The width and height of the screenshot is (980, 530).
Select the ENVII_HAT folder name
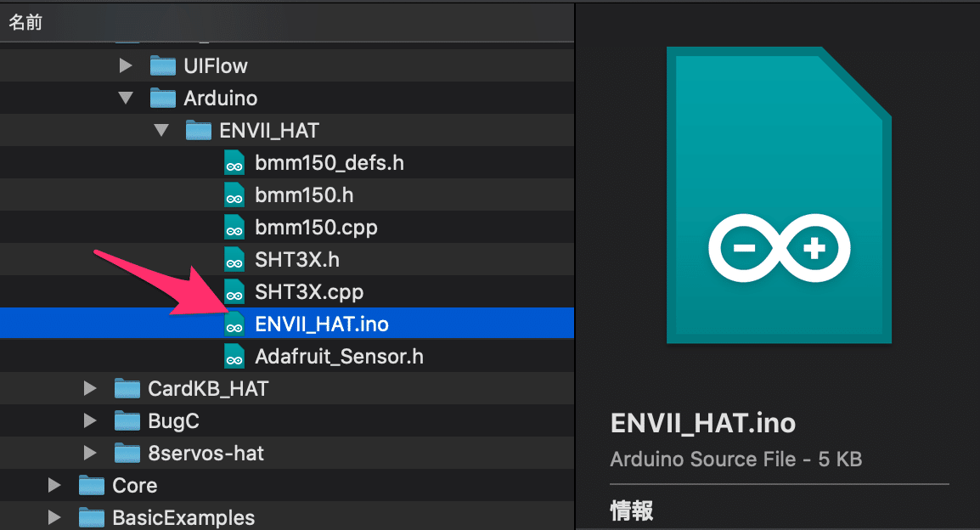coord(268,131)
